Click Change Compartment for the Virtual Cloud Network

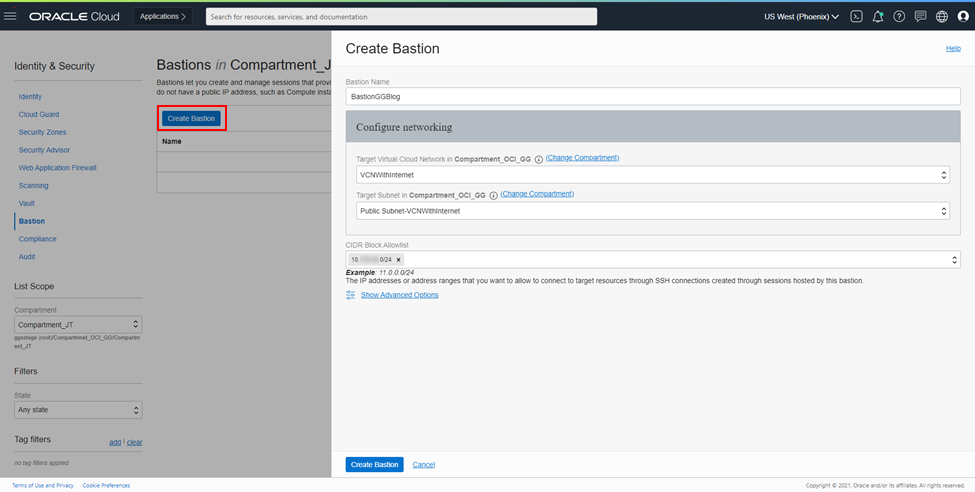click(x=582, y=158)
